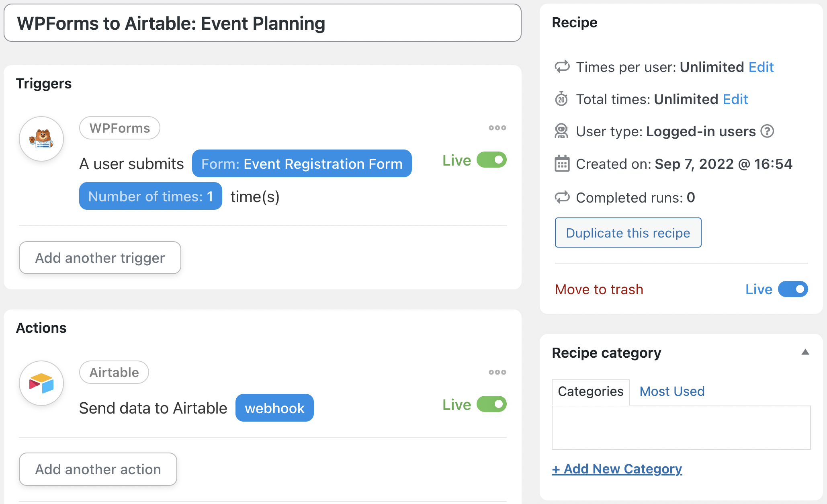
Task: Switch to the Most Used tab
Action: pos(672,391)
